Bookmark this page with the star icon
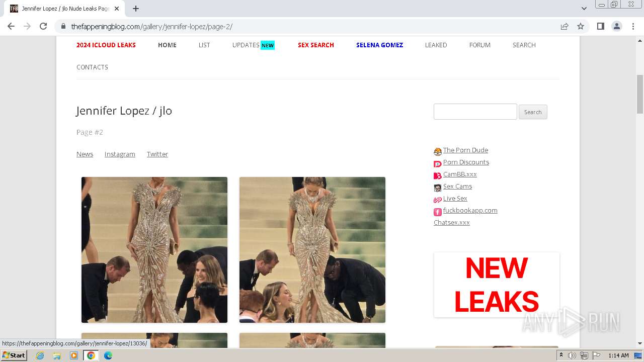Viewport: 644px width, 362px height. coord(581,27)
